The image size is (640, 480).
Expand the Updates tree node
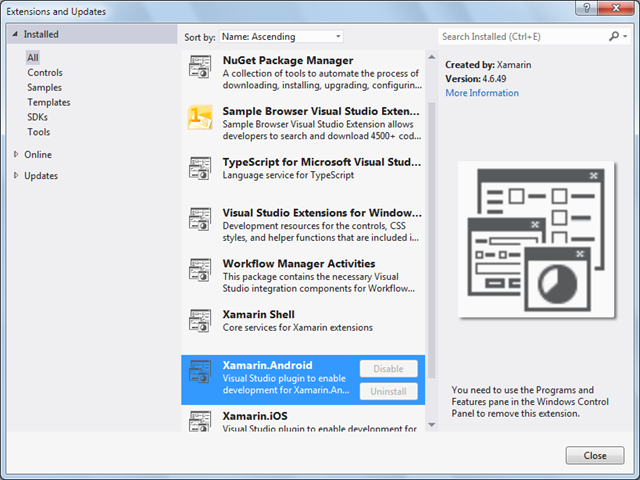pos(16,176)
